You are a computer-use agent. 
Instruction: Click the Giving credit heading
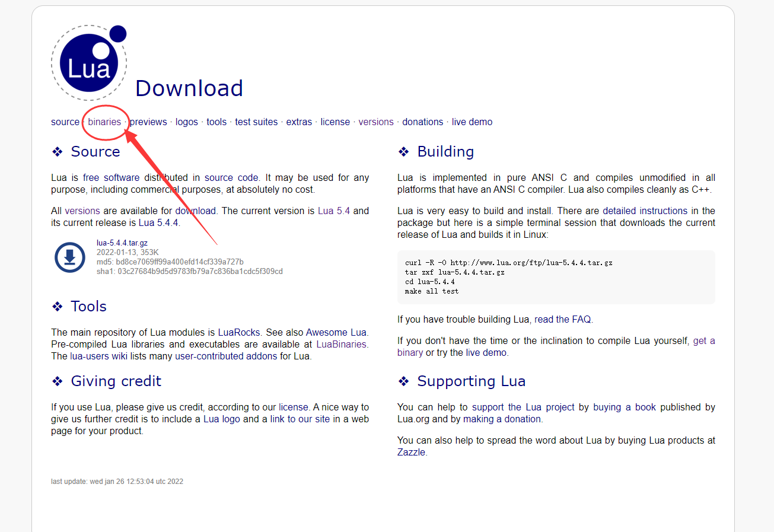(116, 381)
